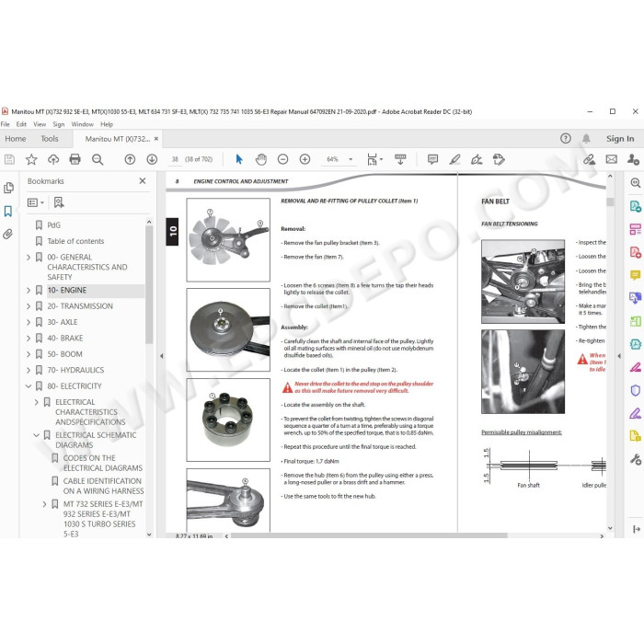The height and width of the screenshot is (644, 644).
Task: Collapse the 80- ELECTRICITY bookmark
Action: tap(29, 386)
